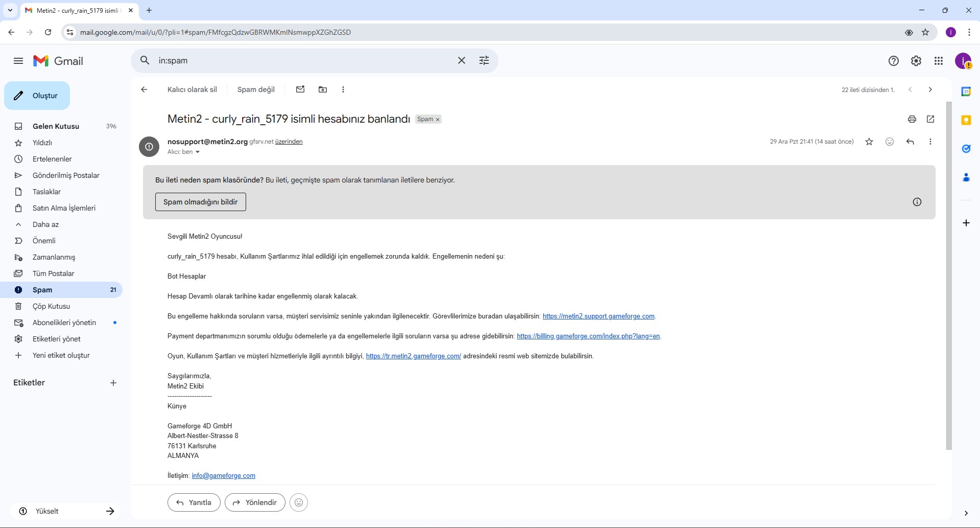Viewport: 980px width, 528px height.
Task: Go back to the spam list
Action: 144,89
